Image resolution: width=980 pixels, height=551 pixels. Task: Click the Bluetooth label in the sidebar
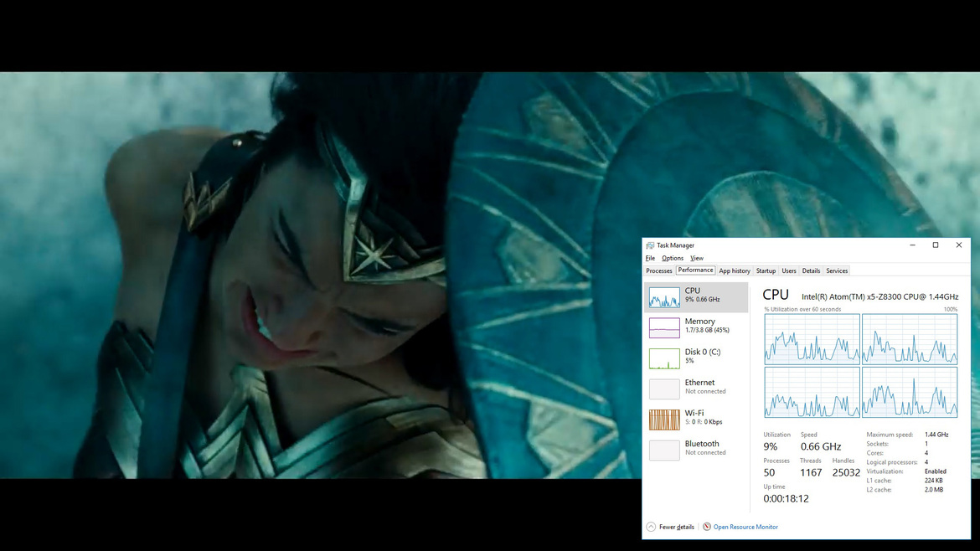(702, 444)
